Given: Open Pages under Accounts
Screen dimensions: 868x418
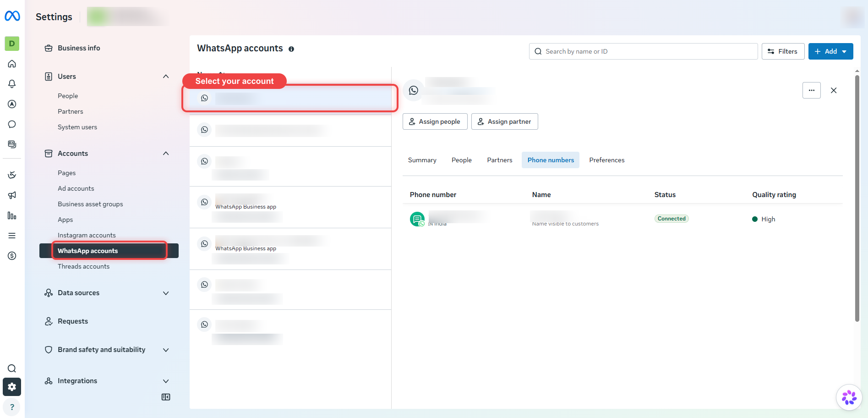Looking at the screenshot, I should (67, 173).
